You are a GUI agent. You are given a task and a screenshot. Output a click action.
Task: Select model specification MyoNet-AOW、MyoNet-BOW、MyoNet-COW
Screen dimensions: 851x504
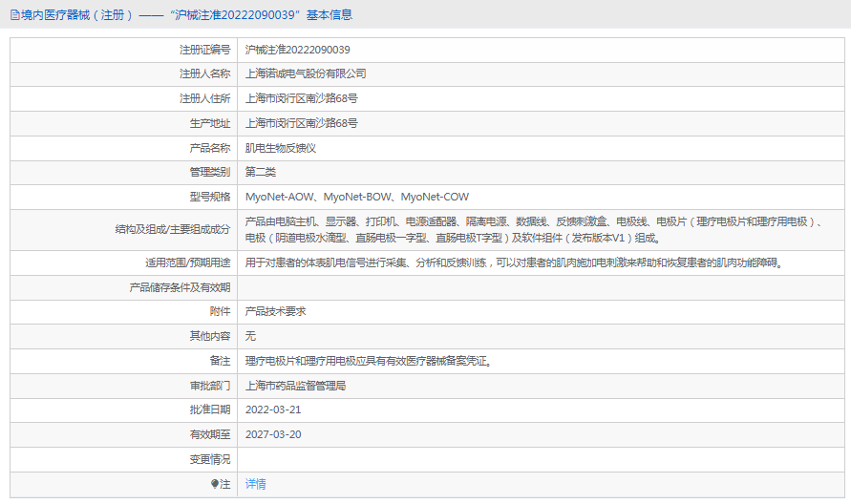point(357,197)
